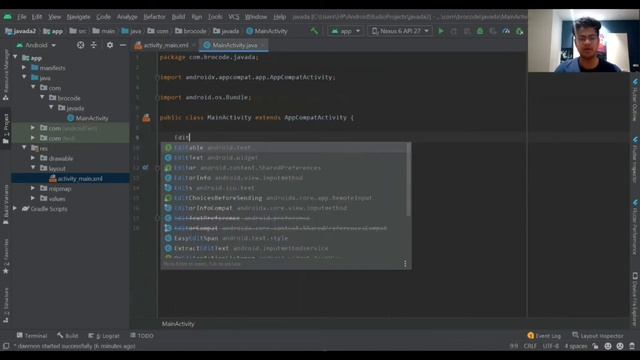Open the Layout Inspector
The height and width of the screenshot is (360, 640).
[598, 336]
